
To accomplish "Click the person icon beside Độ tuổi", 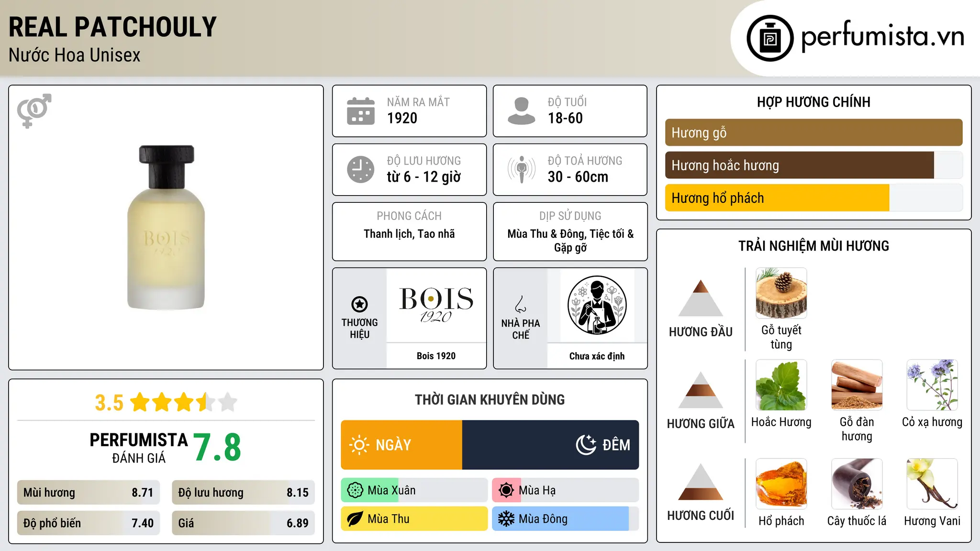I will point(522,111).
